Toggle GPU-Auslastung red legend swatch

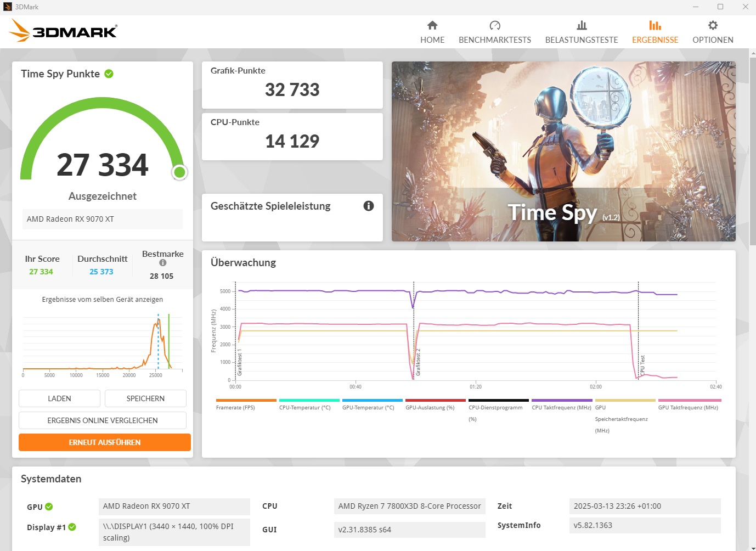point(436,401)
